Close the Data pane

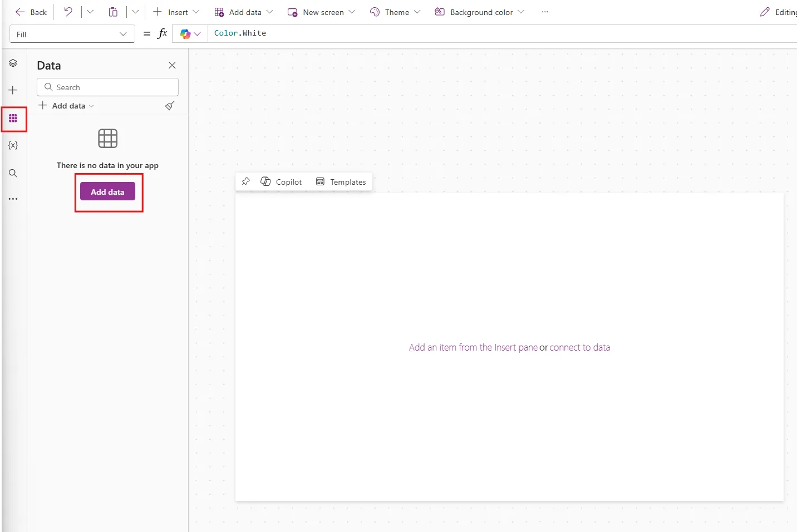coord(172,66)
